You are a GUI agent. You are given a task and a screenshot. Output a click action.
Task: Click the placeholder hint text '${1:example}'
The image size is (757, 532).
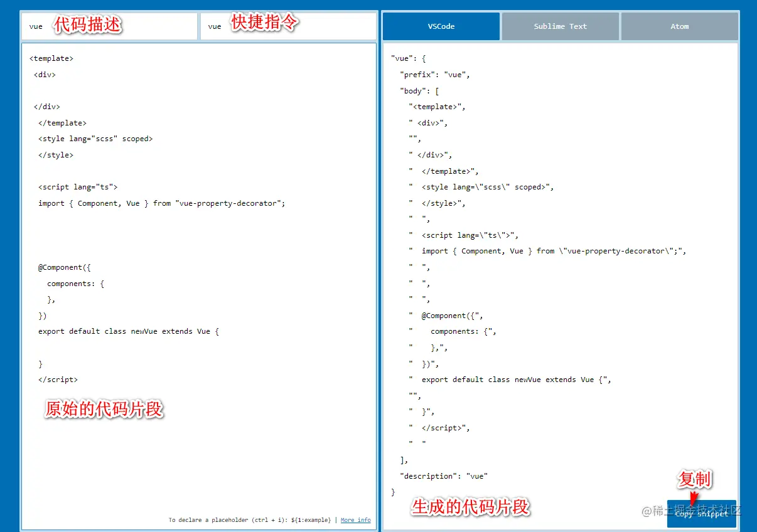pyautogui.click(x=311, y=520)
